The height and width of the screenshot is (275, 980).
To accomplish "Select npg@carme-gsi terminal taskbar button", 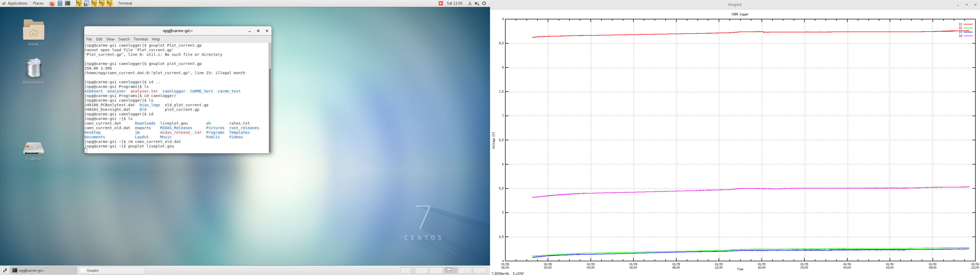I will click(x=43, y=270).
